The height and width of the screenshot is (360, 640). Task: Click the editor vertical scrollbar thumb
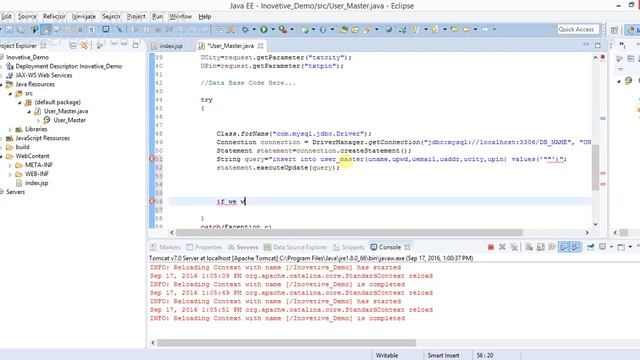pos(595,167)
